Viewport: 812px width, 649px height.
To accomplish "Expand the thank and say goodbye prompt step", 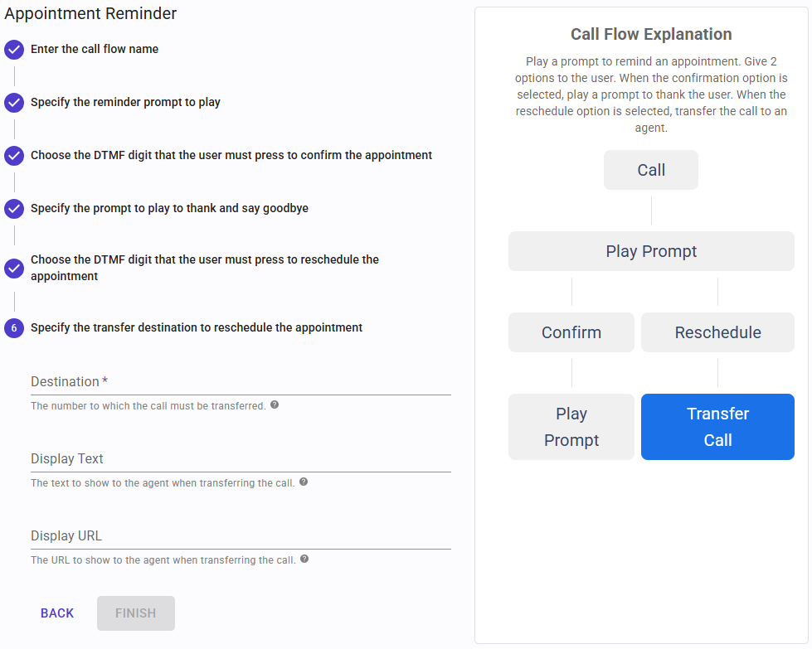I will [169, 209].
